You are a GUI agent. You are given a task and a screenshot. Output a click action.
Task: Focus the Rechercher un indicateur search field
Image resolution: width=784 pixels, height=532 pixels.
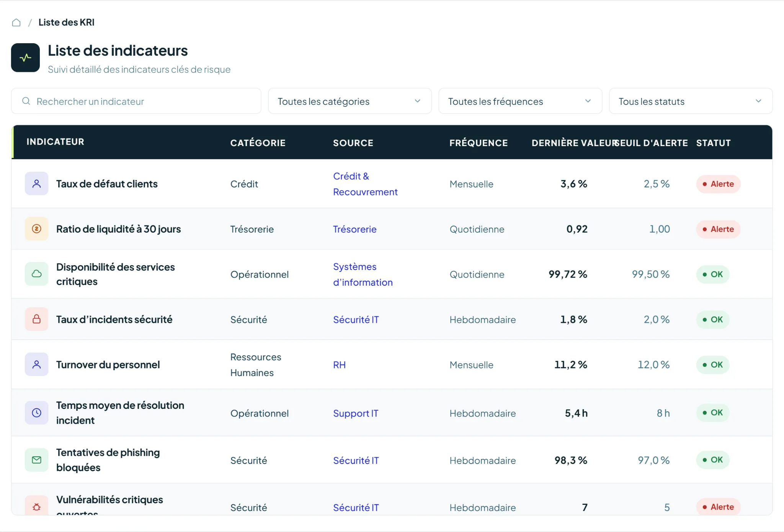click(x=136, y=101)
